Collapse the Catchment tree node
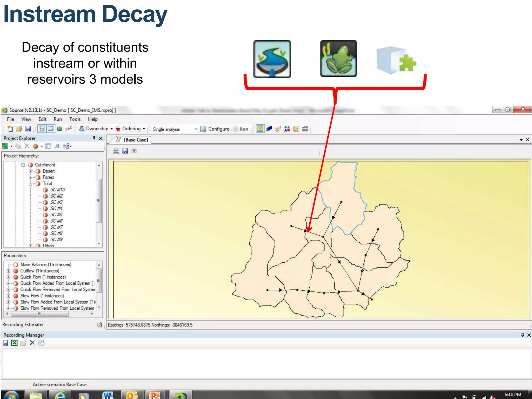 (x=23, y=165)
